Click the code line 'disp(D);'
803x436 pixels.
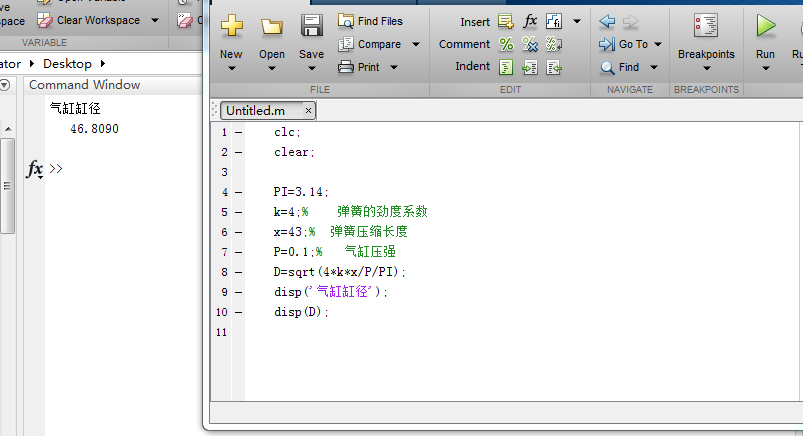coord(301,312)
